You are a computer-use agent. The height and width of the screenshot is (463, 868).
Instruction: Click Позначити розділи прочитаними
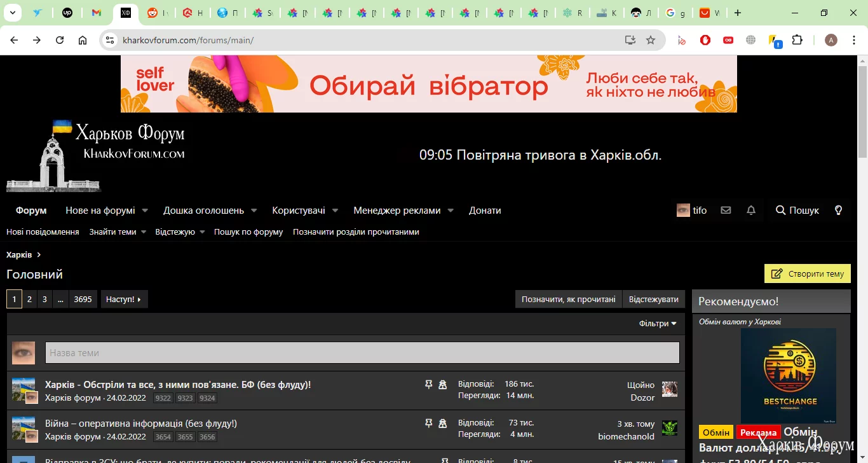tap(356, 232)
